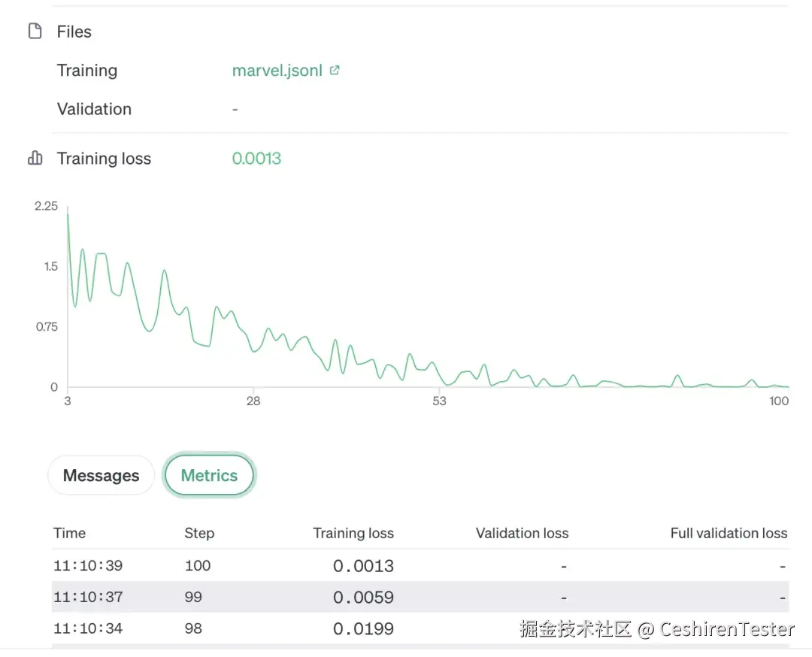Click the Training loss bar chart icon
Image resolution: width=812 pixels, height=657 pixels.
pos(35,159)
